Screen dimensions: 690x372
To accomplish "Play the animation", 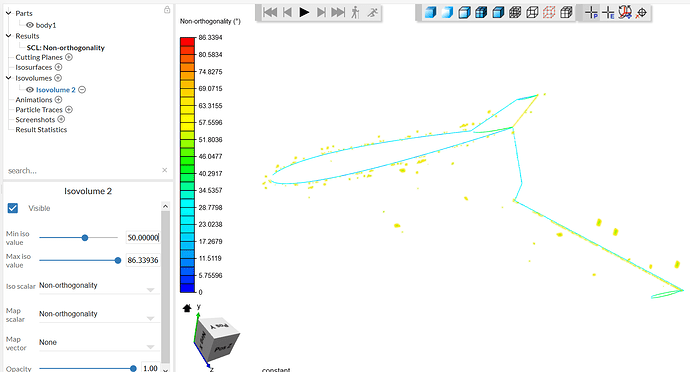I will pyautogui.click(x=304, y=12).
